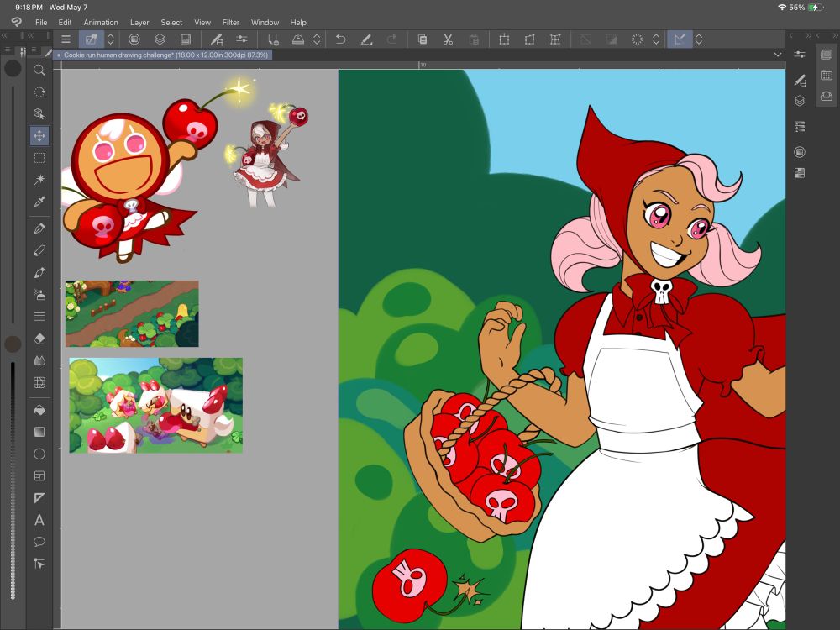Open the Sub Tool detail pen icon

point(217,39)
